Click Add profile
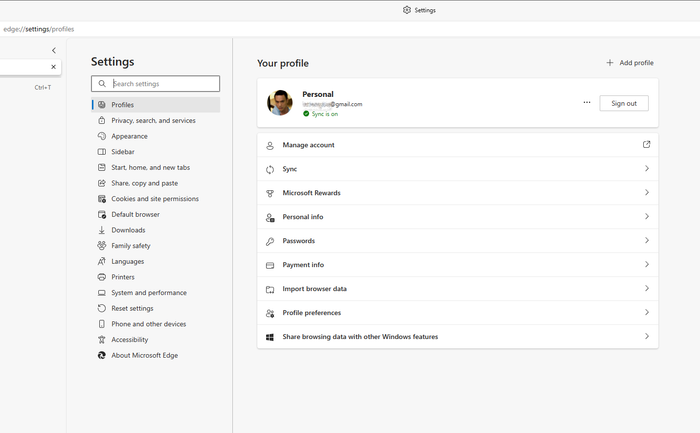700x433 pixels. [629, 63]
